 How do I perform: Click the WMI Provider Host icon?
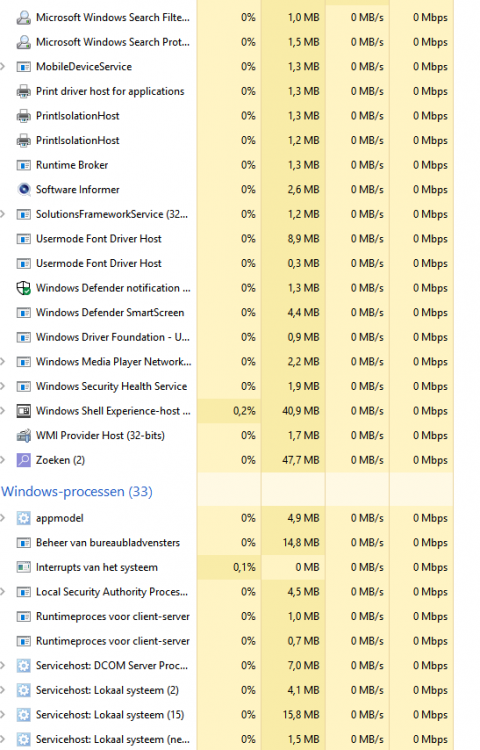(23, 435)
